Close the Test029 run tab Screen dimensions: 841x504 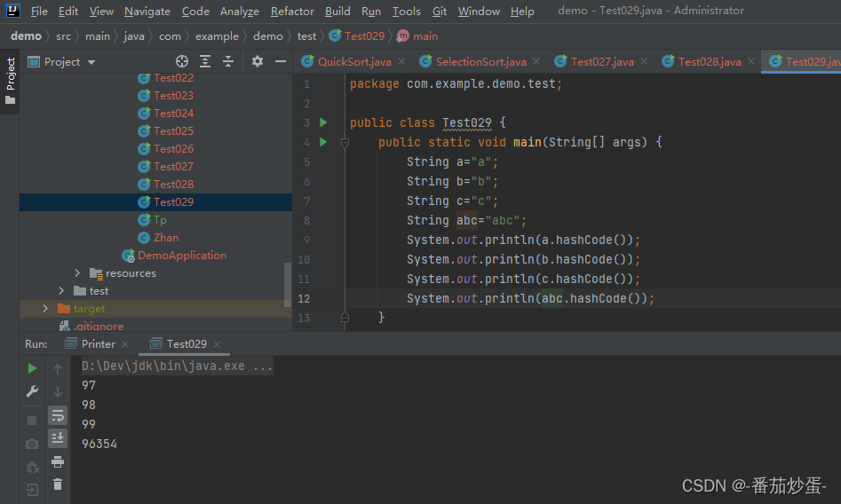[x=217, y=344]
